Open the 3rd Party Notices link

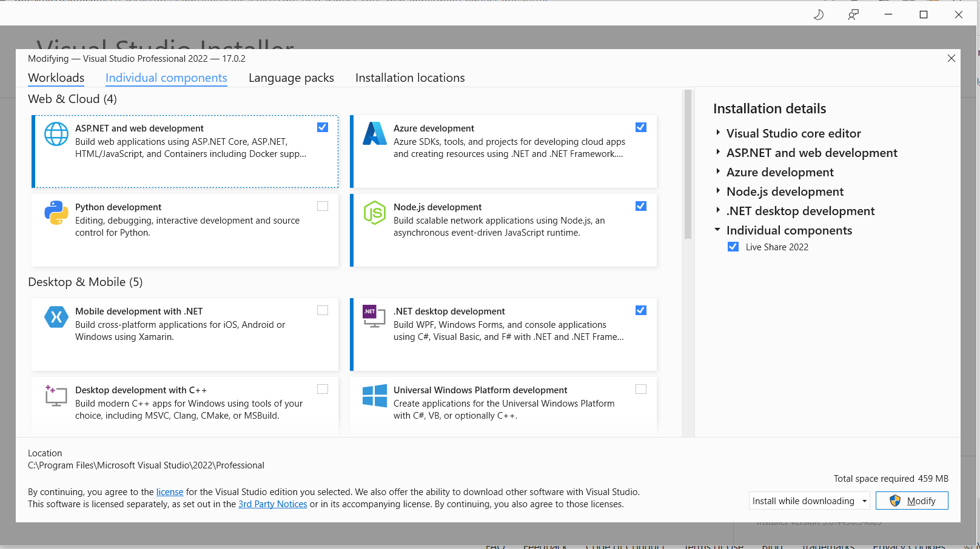pos(272,504)
